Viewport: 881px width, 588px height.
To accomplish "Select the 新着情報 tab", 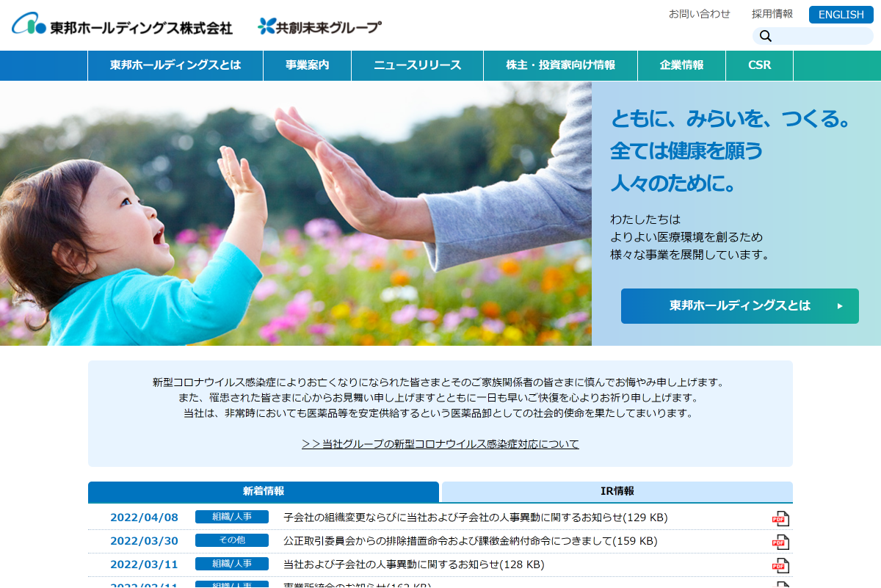I will click(264, 491).
